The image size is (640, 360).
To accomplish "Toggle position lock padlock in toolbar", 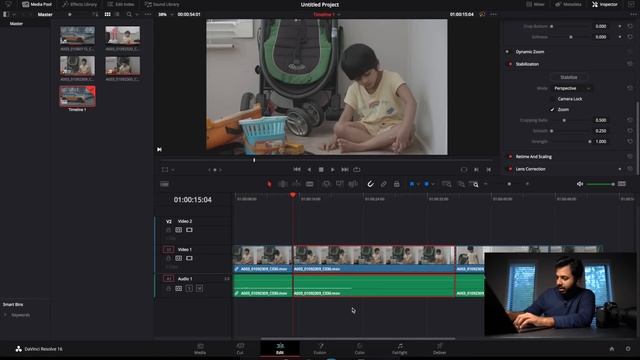I will tap(396, 184).
